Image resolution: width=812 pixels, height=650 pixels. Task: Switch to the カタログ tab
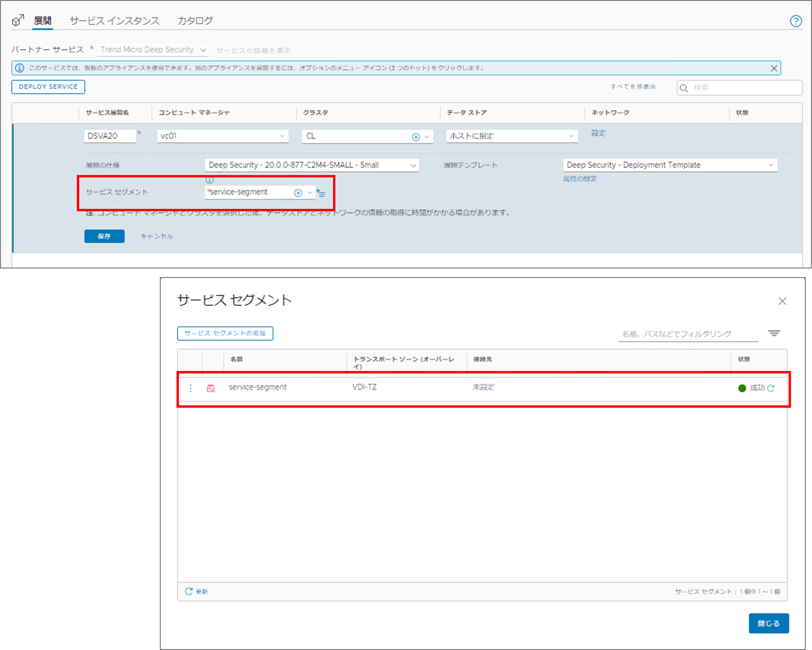point(195,21)
